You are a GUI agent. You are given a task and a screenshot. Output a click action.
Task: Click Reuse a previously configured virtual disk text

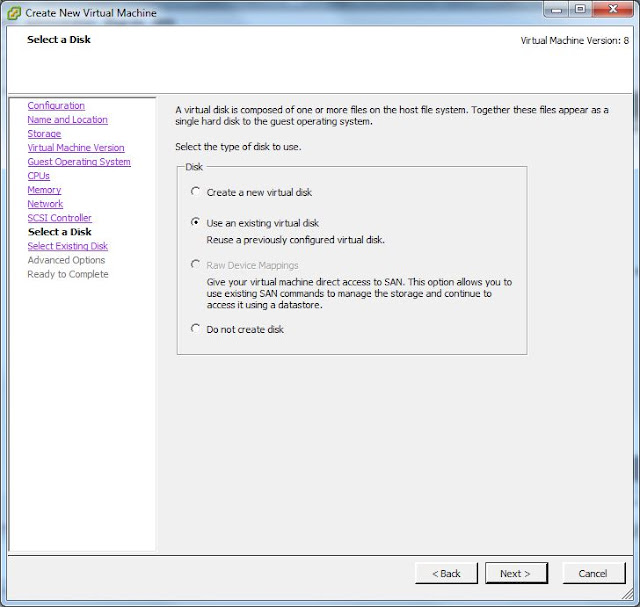click(x=296, y=240)
